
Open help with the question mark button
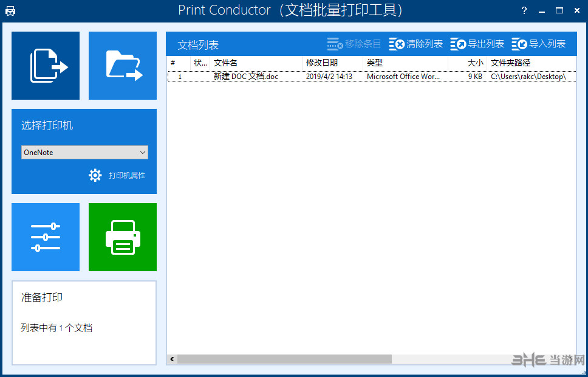(x=524, y=10)
